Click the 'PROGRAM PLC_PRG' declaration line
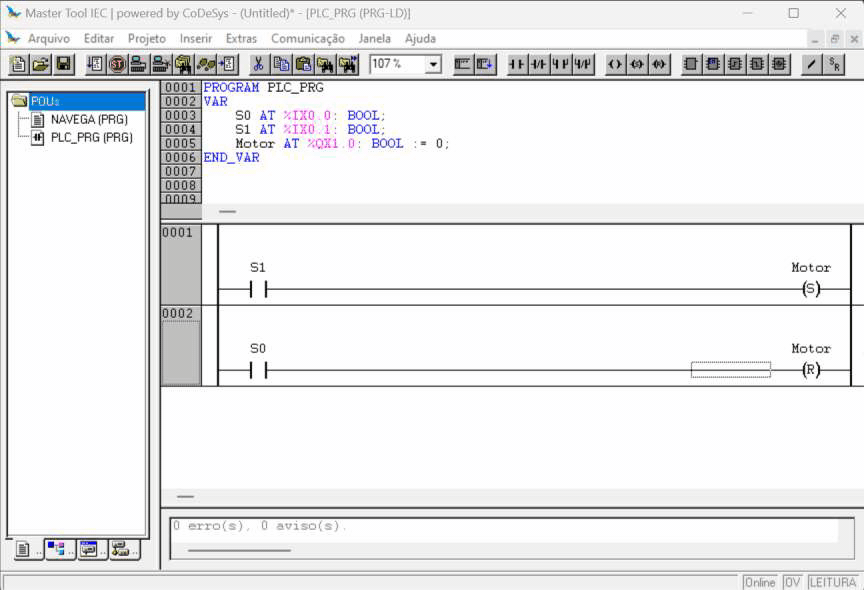The image size is (864, 590). pos(263,88)
